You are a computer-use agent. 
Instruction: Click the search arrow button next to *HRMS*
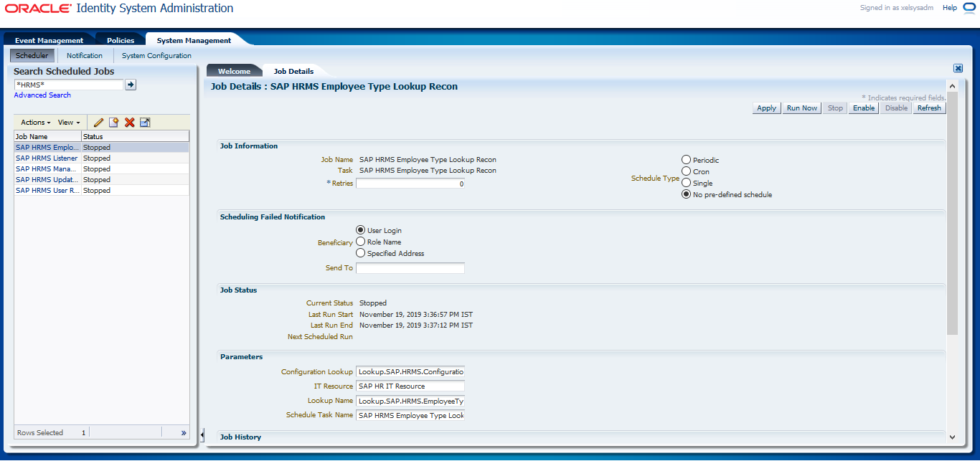(x=131, y=85)
